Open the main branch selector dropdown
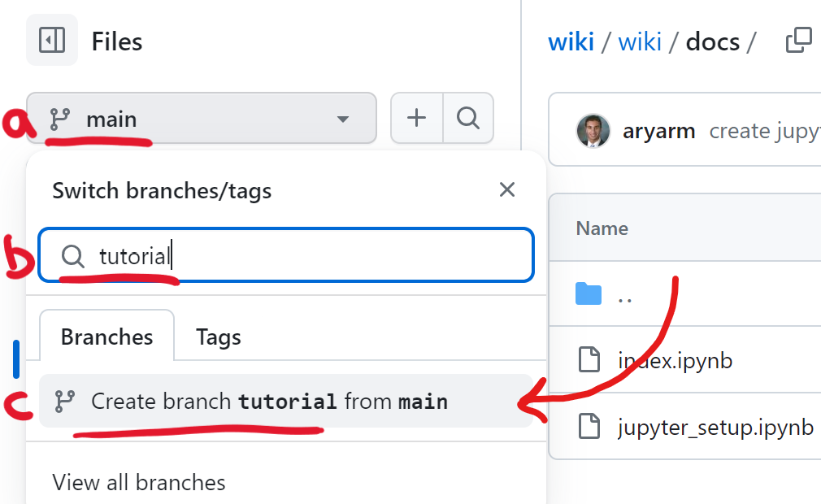 click(x=202, y=119)
